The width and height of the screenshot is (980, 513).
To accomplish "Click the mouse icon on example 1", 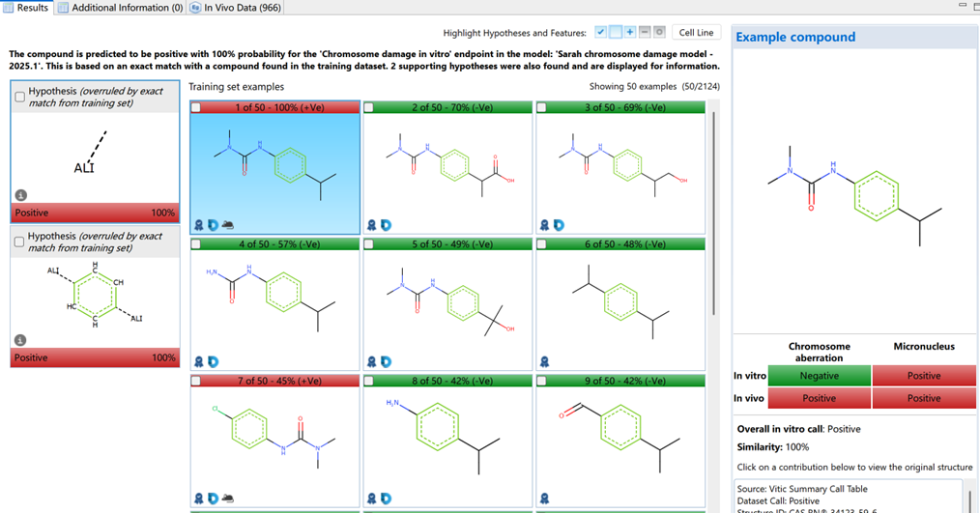I will point(227,225).
